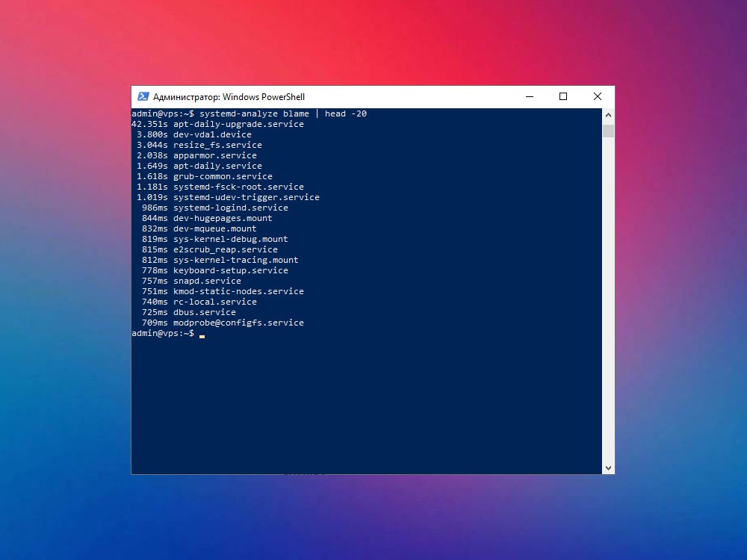The width and height of the screenshot is (747, 560).
Task: Click the dev-mqueue.mount line
Action: tap(199, 229)
